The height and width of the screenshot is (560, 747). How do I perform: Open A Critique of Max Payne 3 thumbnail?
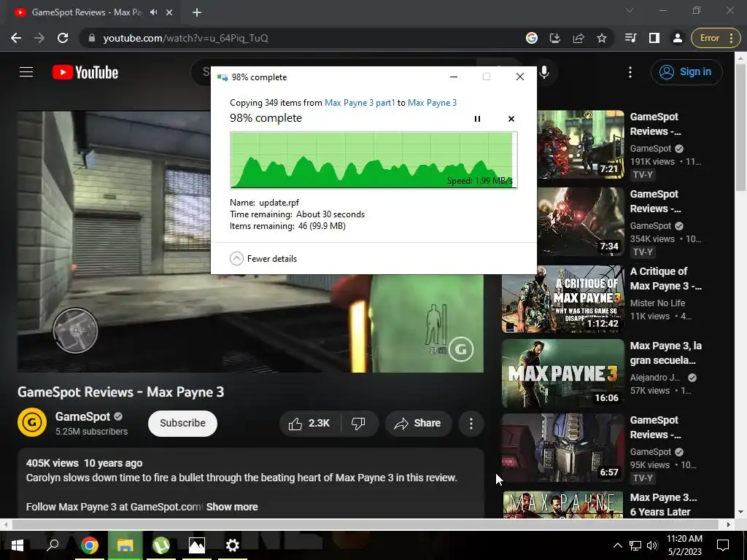coord(562,299)
